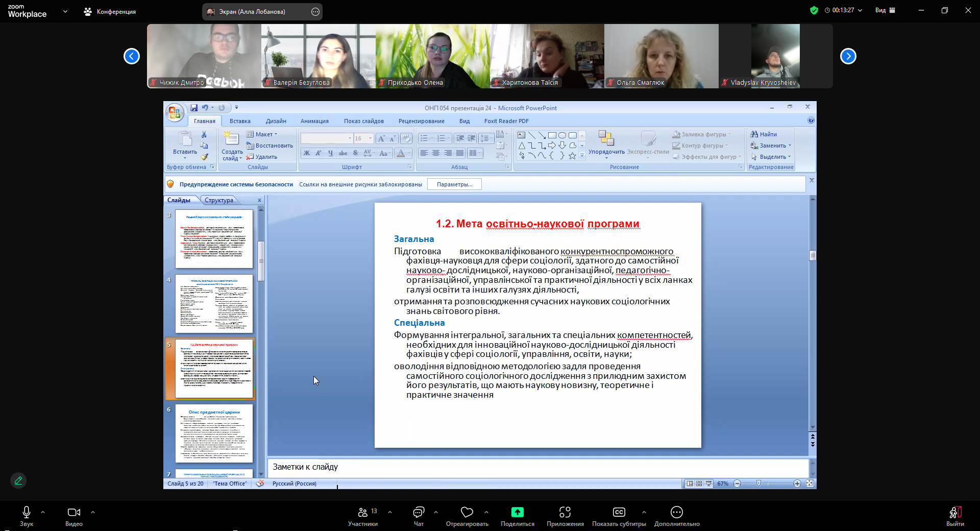Zoom in with the plus button
This screenshot has height=531, width=980.
coord(797,484)
